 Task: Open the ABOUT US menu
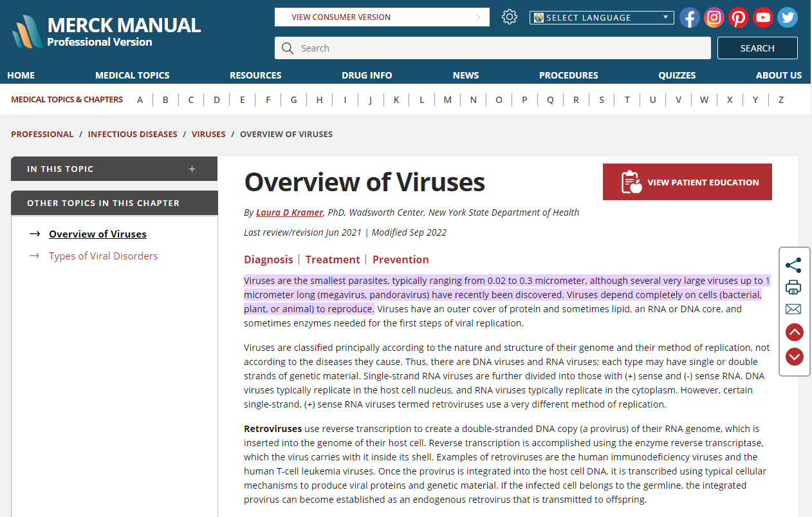coord(779,75)
